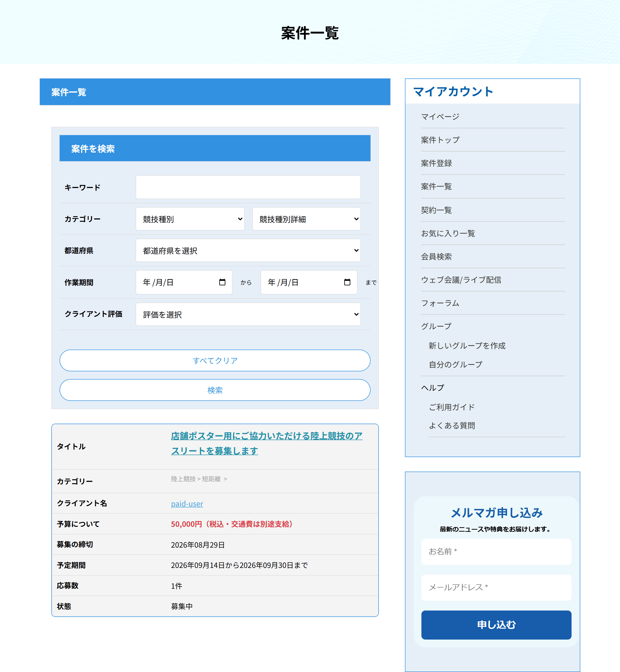Click the すべてクリア button
Viewport: 620px width, 672px height.
[x=215, y=360]
